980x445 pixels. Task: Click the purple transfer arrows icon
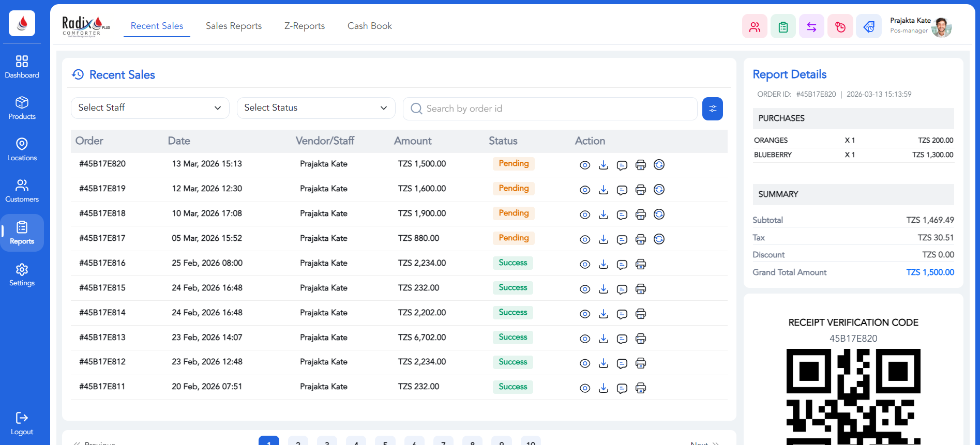tap(811, 27)
